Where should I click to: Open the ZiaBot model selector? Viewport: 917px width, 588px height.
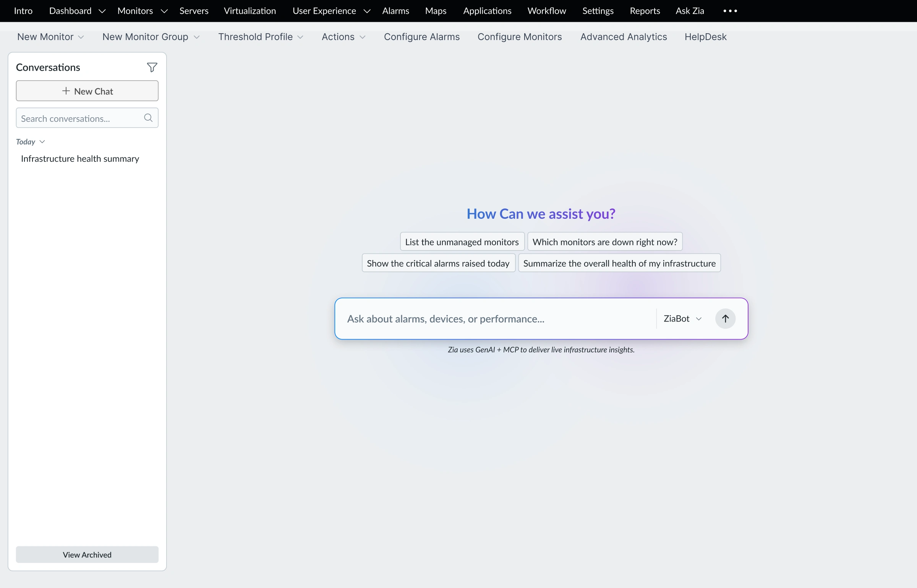click(x=683, y=318)
